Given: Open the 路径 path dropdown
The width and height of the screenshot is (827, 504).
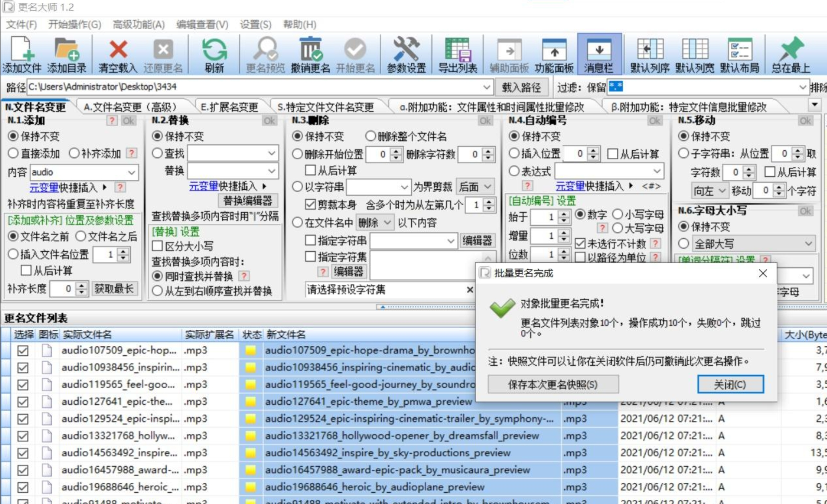Looking at the screenshot, I should coord(487,87).
